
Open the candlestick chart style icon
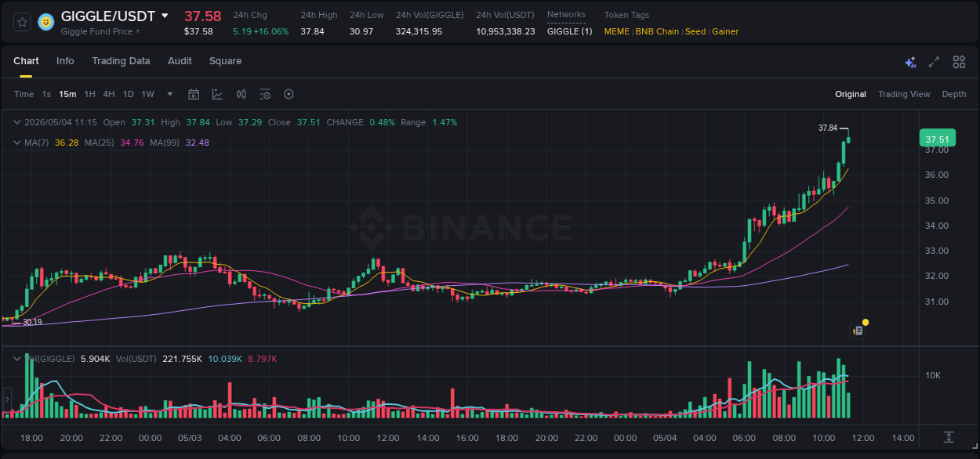click(241, 94)
